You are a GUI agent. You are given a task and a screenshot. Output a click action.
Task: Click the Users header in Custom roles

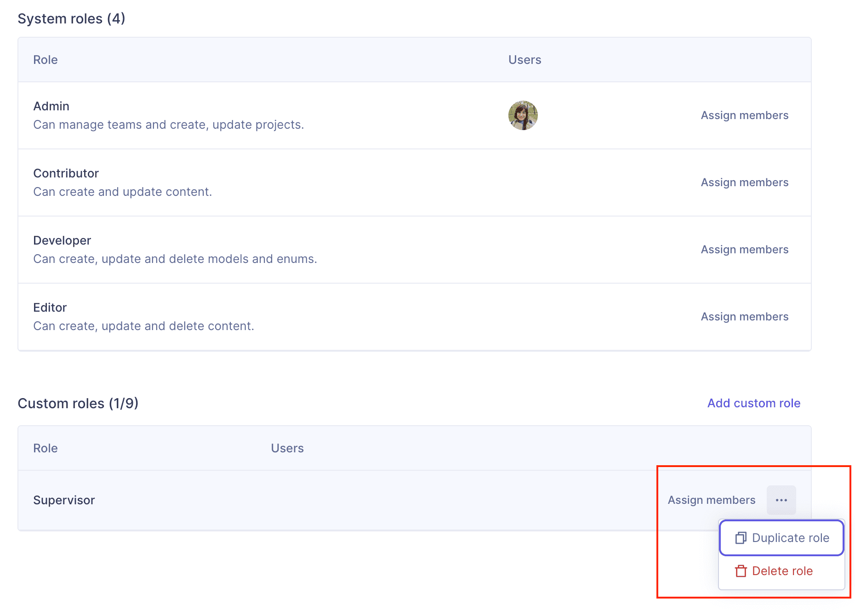pos(287,448)
